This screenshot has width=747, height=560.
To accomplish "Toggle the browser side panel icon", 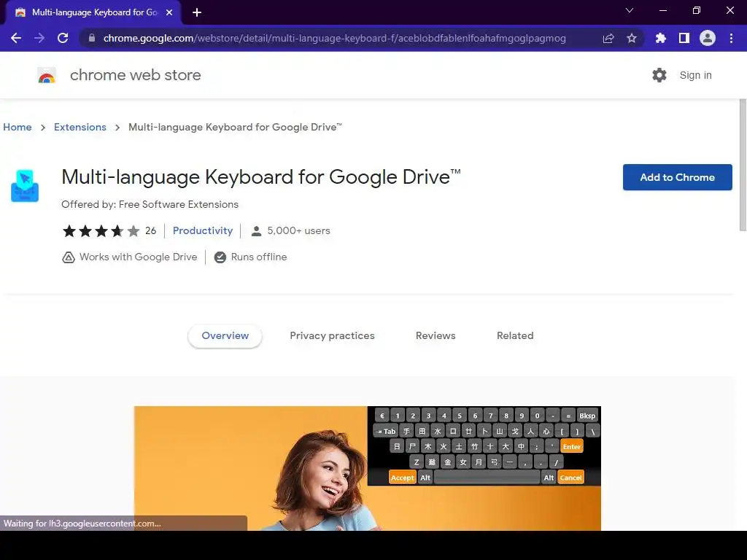I will 684,38.
